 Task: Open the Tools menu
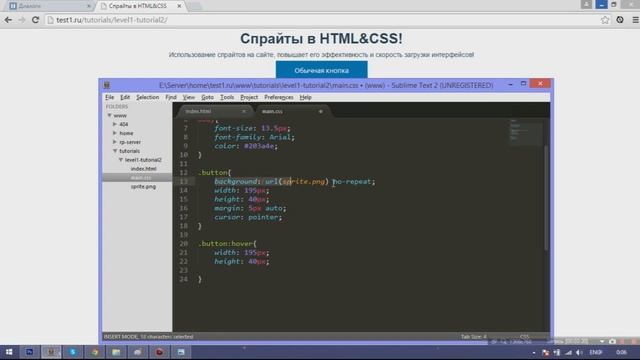pyautogui.click(x=227, y=97)
